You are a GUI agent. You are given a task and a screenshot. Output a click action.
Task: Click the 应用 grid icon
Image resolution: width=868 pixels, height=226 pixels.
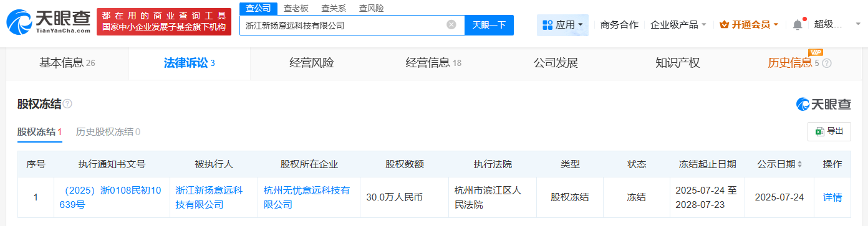point(548,25)
